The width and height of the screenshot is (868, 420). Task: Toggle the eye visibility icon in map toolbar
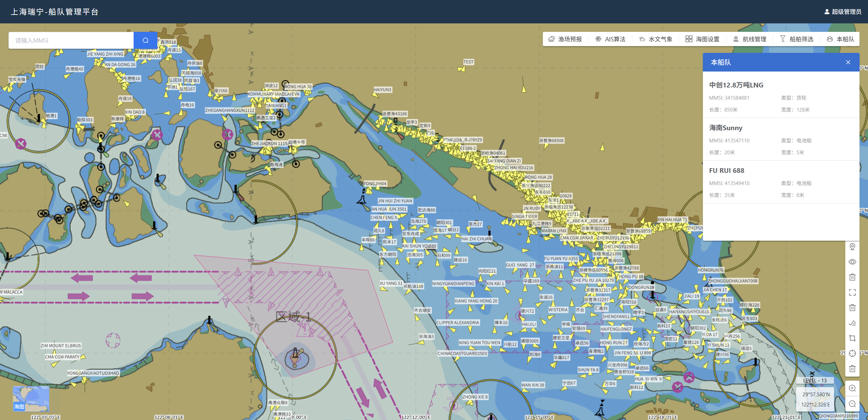852,262
